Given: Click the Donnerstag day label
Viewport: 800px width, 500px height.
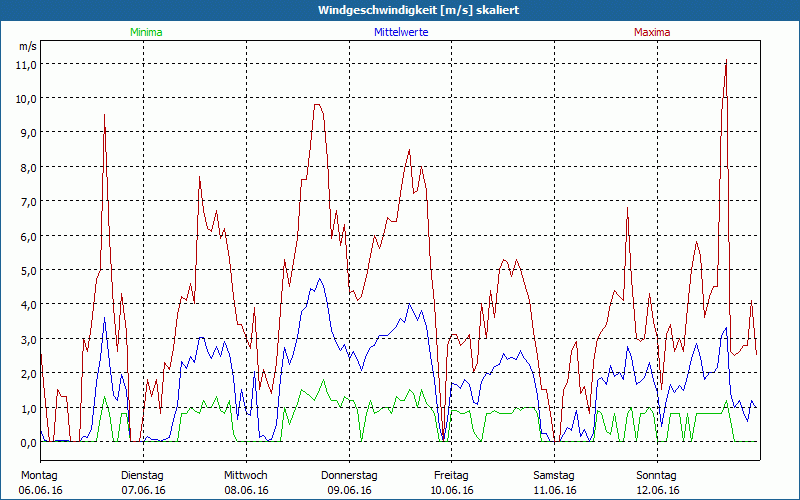Looking at the screenshot, I should pos(349,476).
